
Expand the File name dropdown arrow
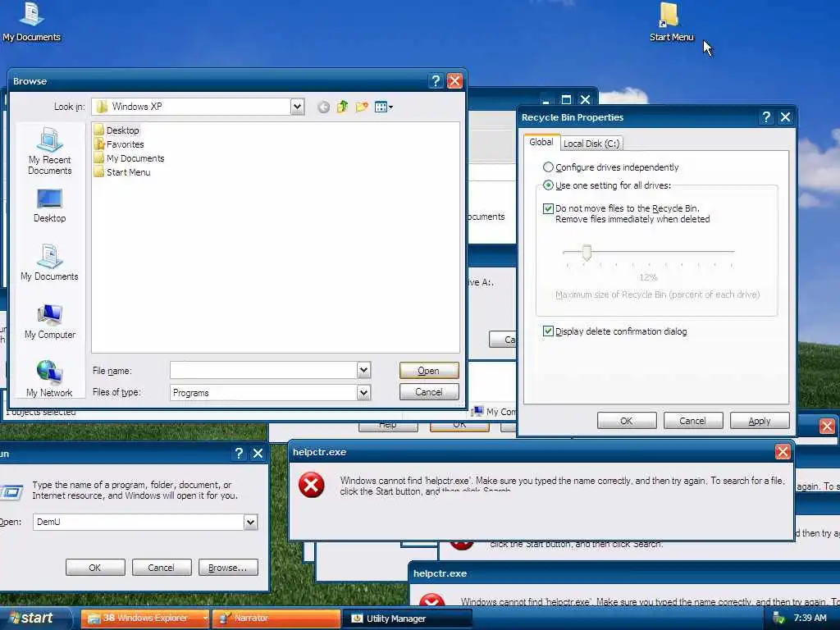pos(363,370)
